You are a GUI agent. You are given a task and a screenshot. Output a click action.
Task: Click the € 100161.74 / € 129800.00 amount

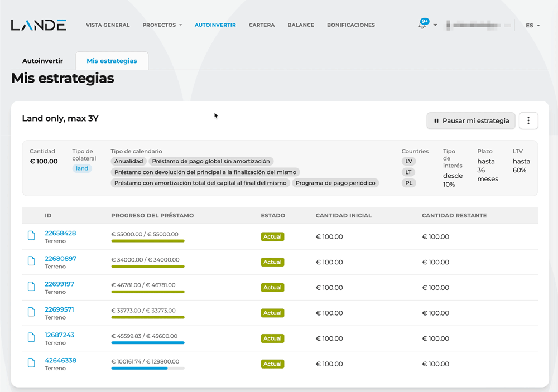point(145,361)
